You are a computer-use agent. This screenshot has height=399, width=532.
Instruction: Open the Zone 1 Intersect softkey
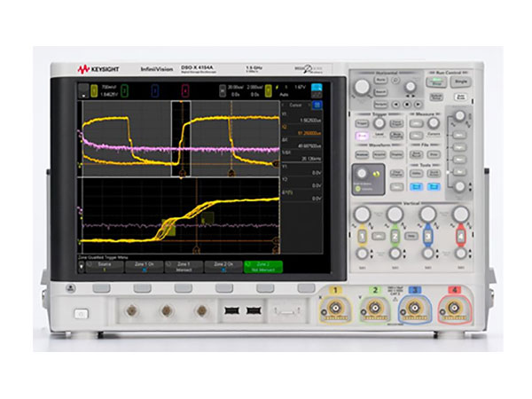click(x=184, y=267)
